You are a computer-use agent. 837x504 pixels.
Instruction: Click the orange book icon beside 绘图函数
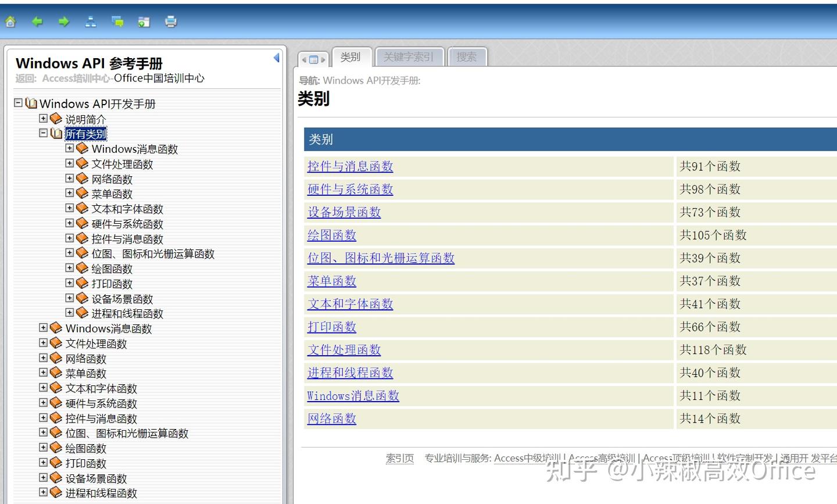(x=82, y=269)
